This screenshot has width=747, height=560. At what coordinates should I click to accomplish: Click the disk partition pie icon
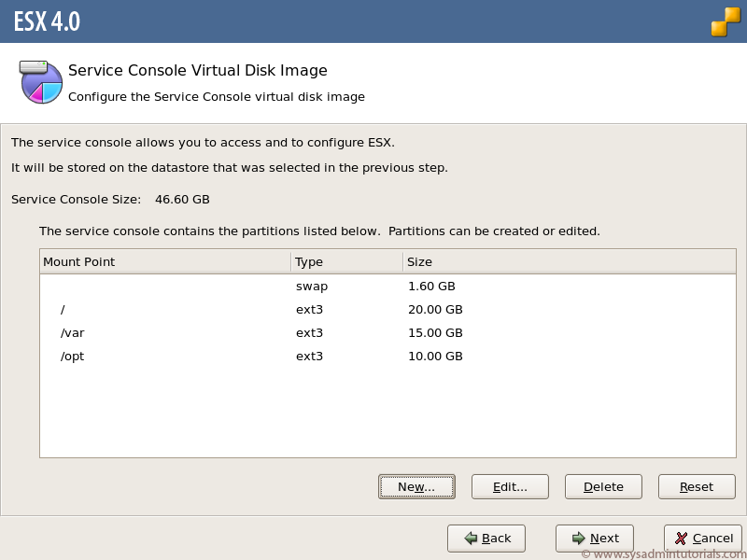[x=40, y=82]
